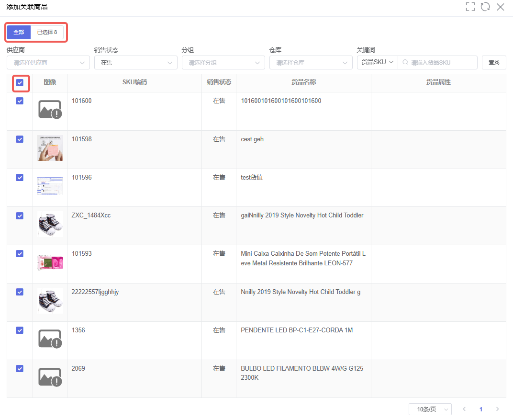Uncheck the row for SKU 101600

click(x=20, y=101)
